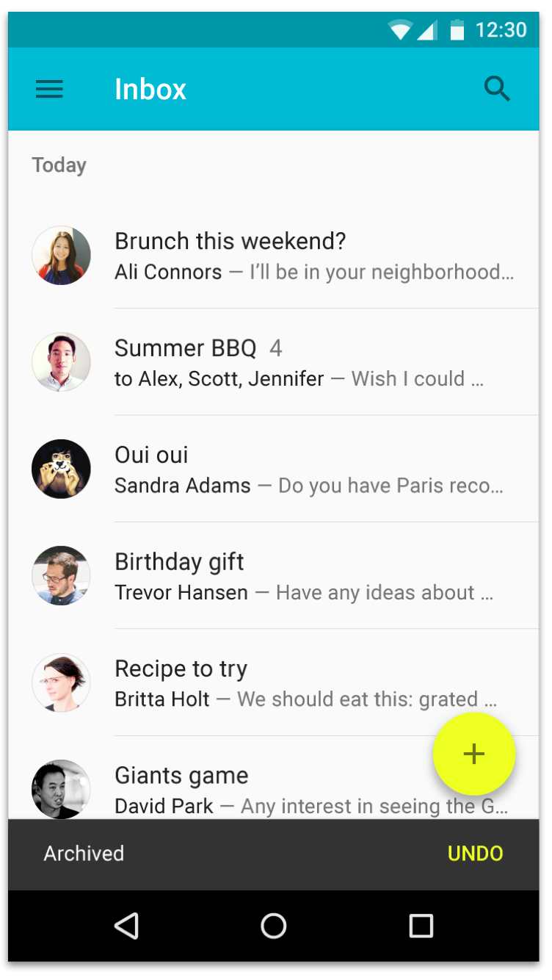Open the 'Brunch this weekend?' email
This screenshot has width=552, height=980.
pos(316,256)
